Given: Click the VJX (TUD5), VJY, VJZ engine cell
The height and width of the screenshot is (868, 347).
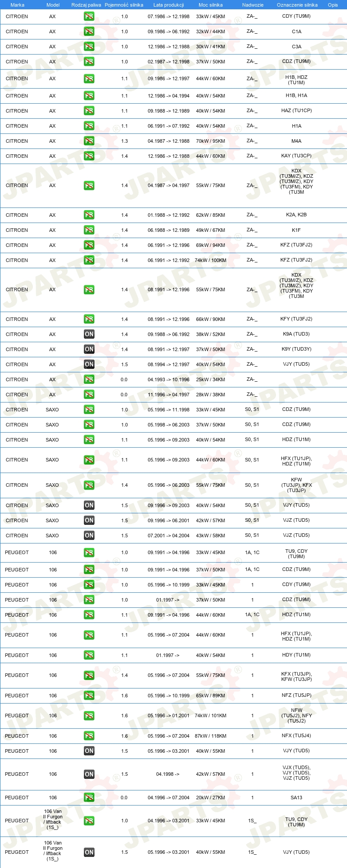Looking at the screenshot, I should click(x=296, y=773).
